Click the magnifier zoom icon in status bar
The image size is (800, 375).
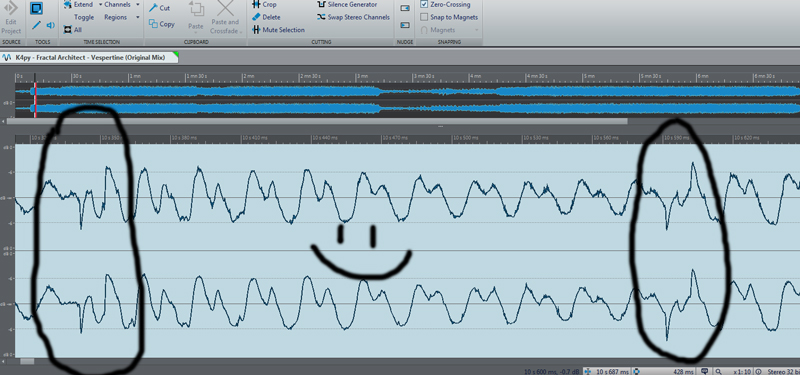718,371
